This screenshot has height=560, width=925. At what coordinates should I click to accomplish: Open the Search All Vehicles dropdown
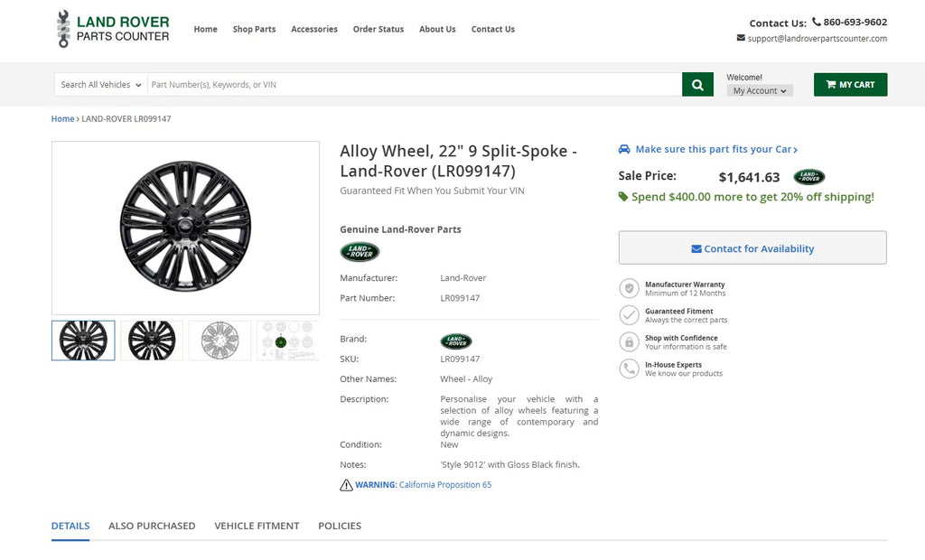tap(101, 84)
